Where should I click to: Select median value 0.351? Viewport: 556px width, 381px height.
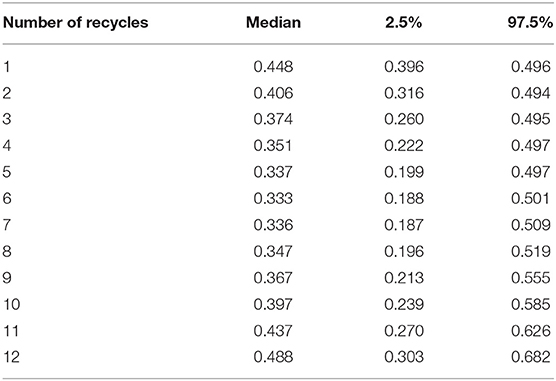coord(273,146)
